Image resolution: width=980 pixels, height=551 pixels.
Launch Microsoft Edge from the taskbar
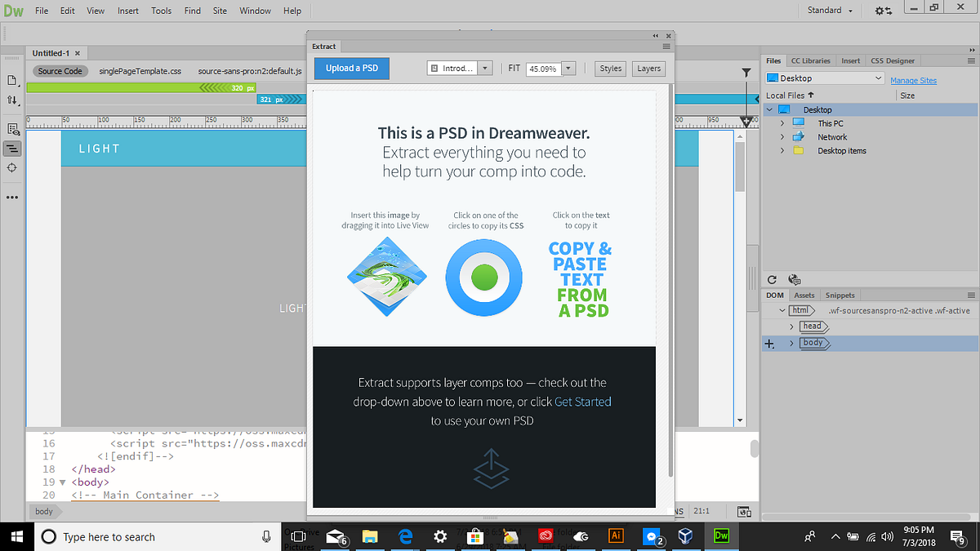tap(406, 536)
